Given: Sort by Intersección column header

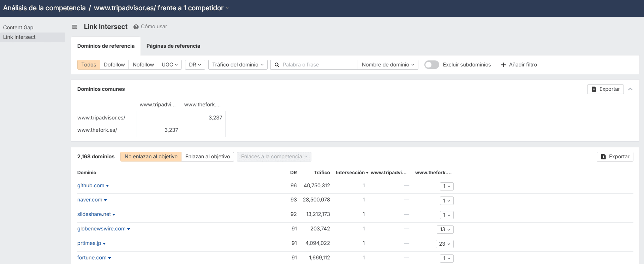Looking at the screenshot, I should [352, 172].
